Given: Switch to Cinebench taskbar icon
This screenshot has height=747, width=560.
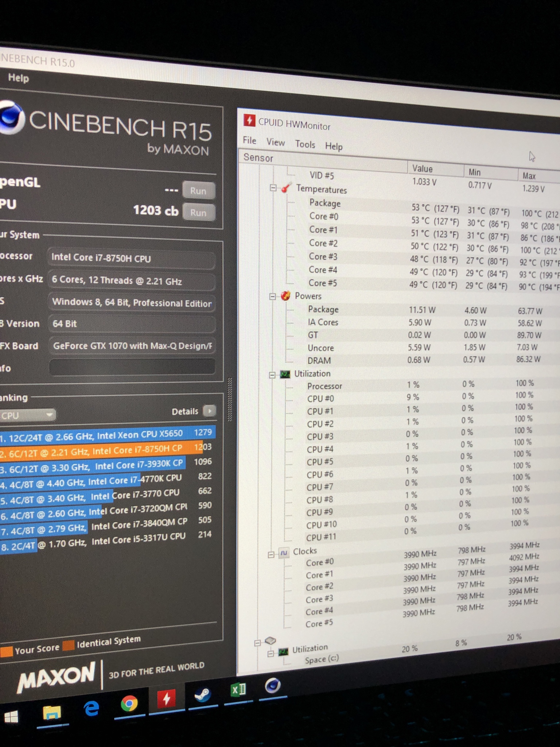Looking at the screenshot, I should tap(273, 685).
